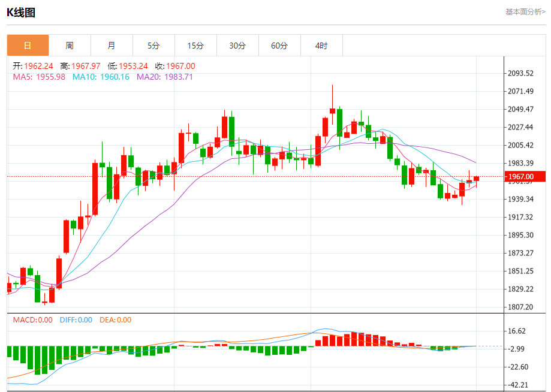
Task: Open the 5分 interval tab
Action: 153,46
